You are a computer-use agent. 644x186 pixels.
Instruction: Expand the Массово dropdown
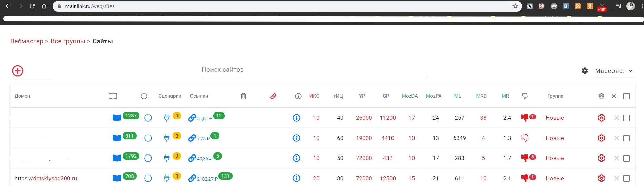[614, 71]
